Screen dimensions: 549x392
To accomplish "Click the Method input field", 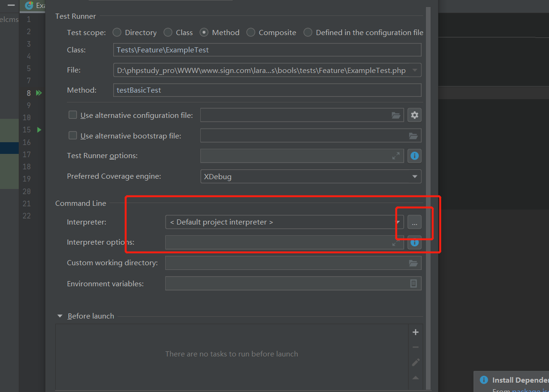I will [x=267, y=90].
